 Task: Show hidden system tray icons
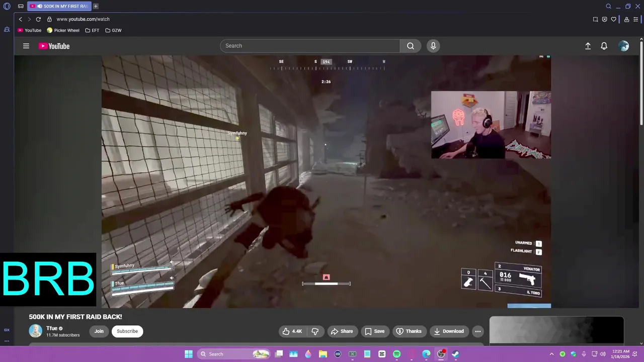(x=551, y=354)
